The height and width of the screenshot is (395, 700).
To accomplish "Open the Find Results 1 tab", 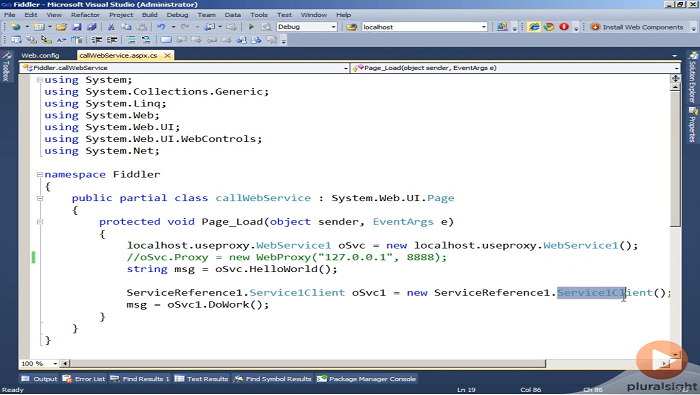I will click(x=140, y=379).
